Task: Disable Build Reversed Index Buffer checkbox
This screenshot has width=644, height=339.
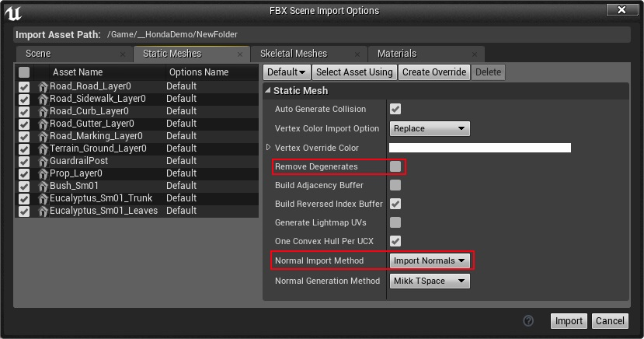Action: pos(395,204)
